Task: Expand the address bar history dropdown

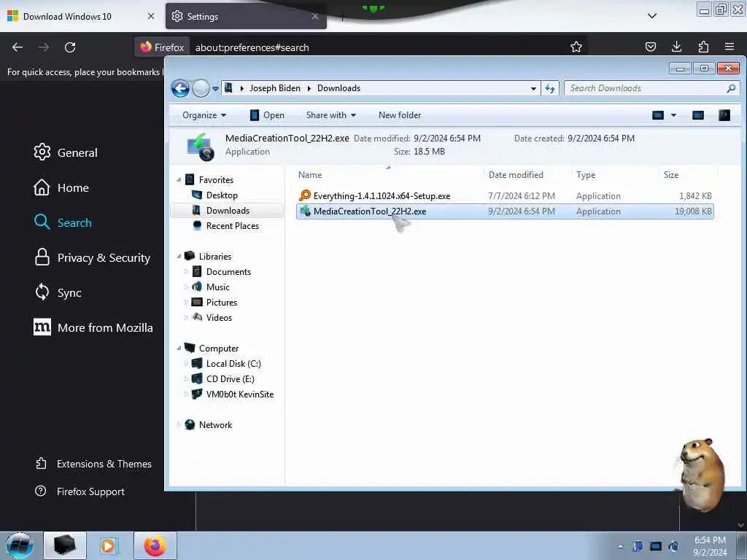Action: coord(533,88)
